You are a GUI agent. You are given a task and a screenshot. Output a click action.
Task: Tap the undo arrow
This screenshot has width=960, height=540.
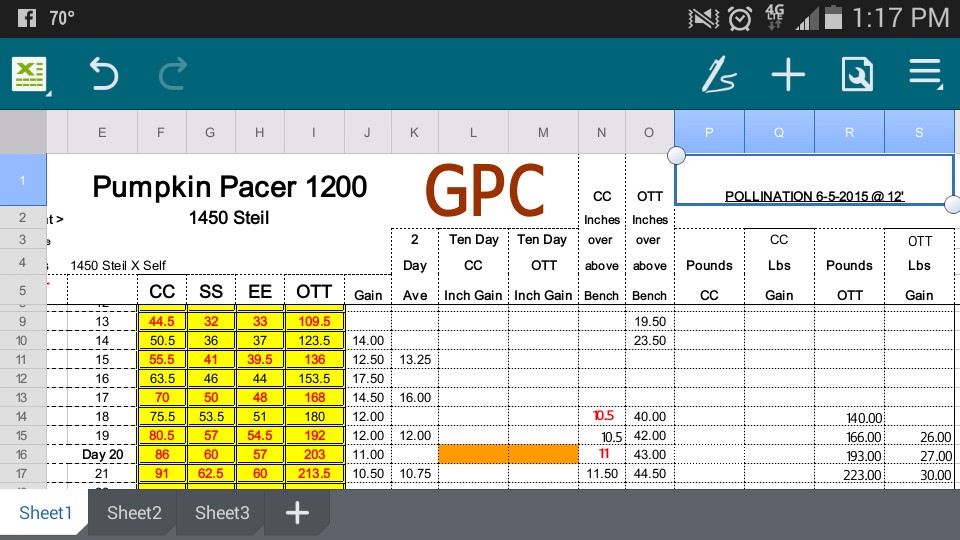tap(103, 75)
